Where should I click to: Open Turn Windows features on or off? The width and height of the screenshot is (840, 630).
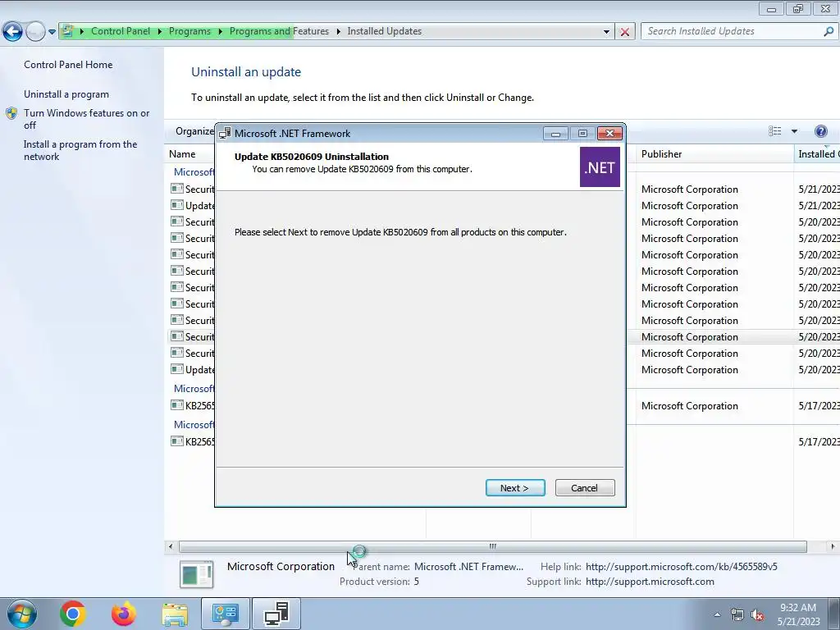[x=86, y=119]
